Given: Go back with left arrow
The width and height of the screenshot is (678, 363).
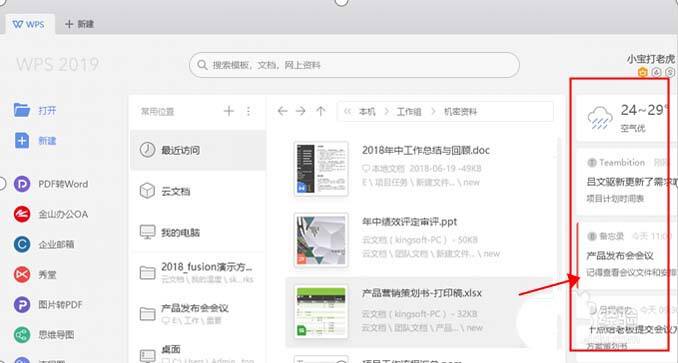Looking at the screenshot, I should tap(282, 111).
